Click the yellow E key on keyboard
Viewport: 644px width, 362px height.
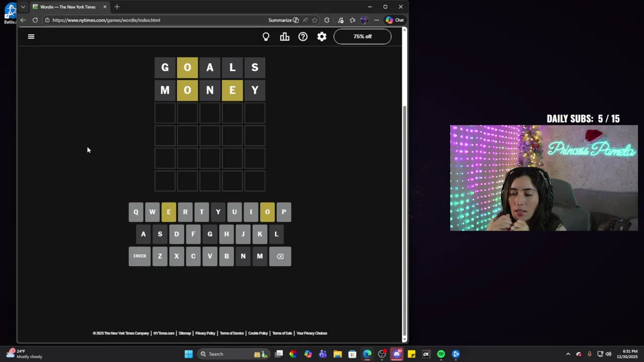coord(169,212)
